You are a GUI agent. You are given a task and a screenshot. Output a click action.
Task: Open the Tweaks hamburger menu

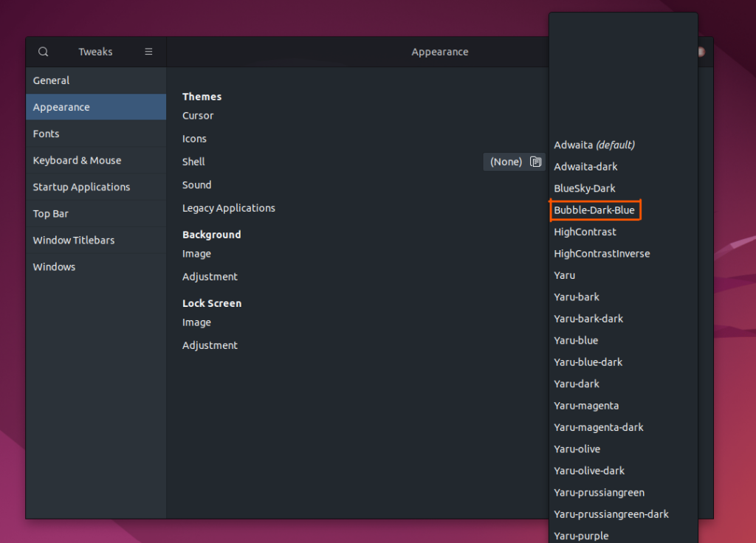click(x=148, y=52)
